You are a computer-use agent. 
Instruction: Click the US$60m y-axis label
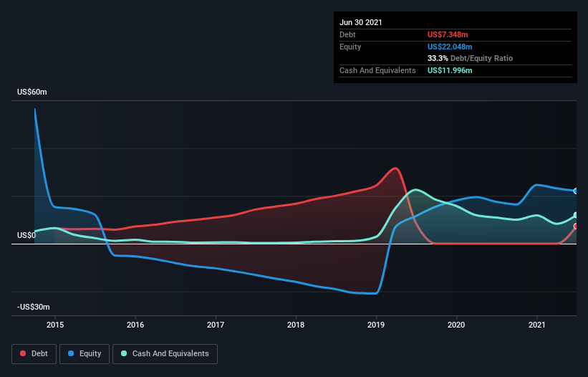(32, 92)
